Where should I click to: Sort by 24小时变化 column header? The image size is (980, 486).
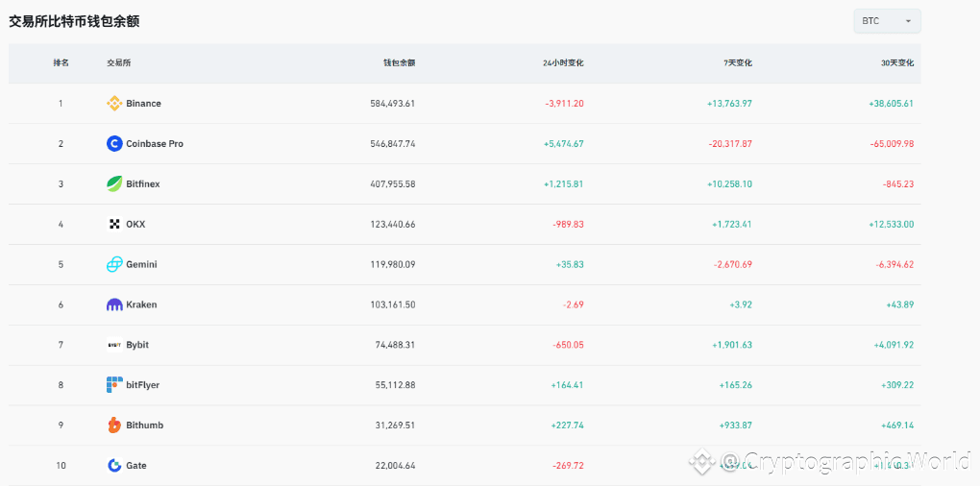pos(562,63)
